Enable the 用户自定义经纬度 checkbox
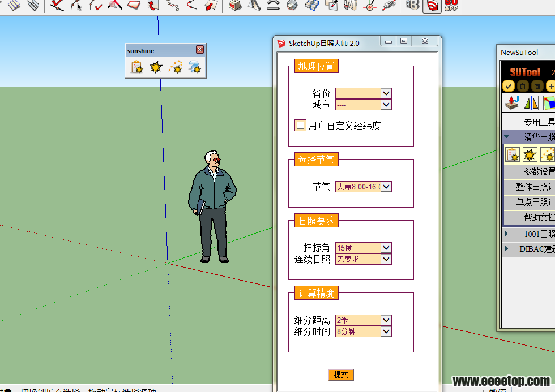This screenshot has width=555, height=392. pyautogui.click(x=301, y=125)
